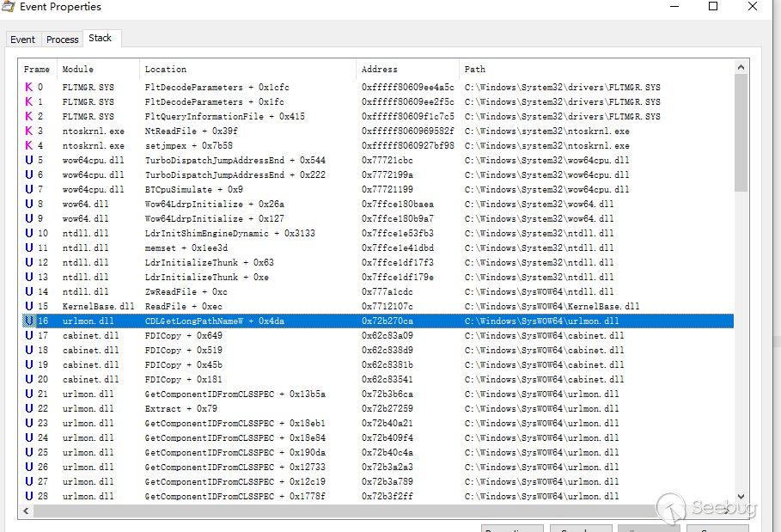The image size is (781, 532).
Task: Click the U user-mode icon for frame 10
Action: pyautogui.click(x=29, y=233)
